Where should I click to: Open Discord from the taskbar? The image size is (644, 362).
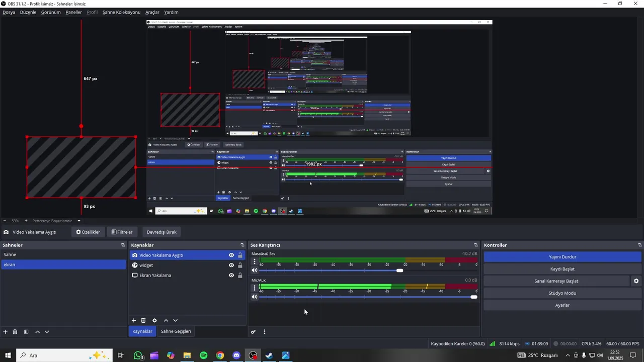tap(236, 355)
